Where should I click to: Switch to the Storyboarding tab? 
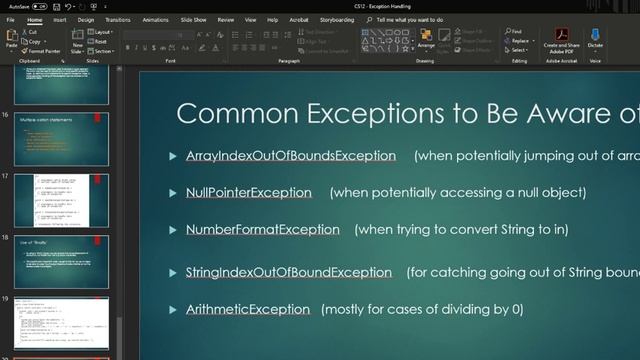point(337,20)
